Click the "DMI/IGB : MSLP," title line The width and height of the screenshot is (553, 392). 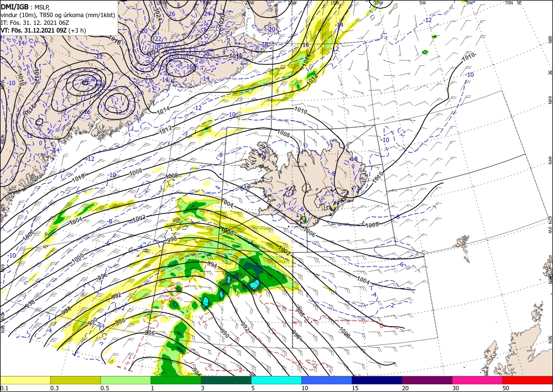click(x=25, y=6)
